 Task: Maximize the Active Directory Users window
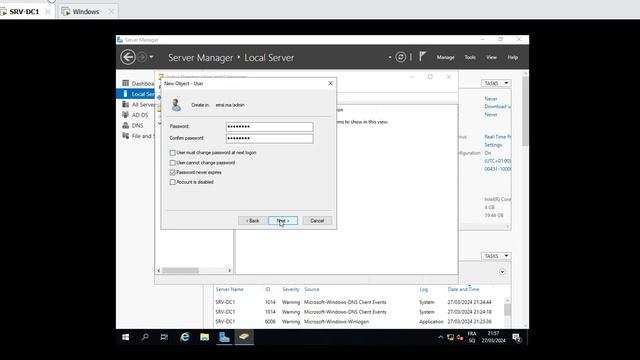click(430, 77)
